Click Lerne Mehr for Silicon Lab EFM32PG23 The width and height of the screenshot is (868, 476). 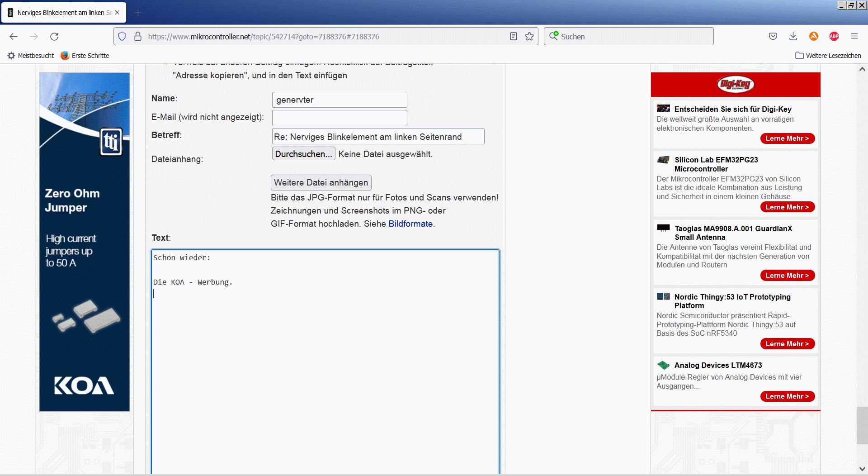pos(787,207)
